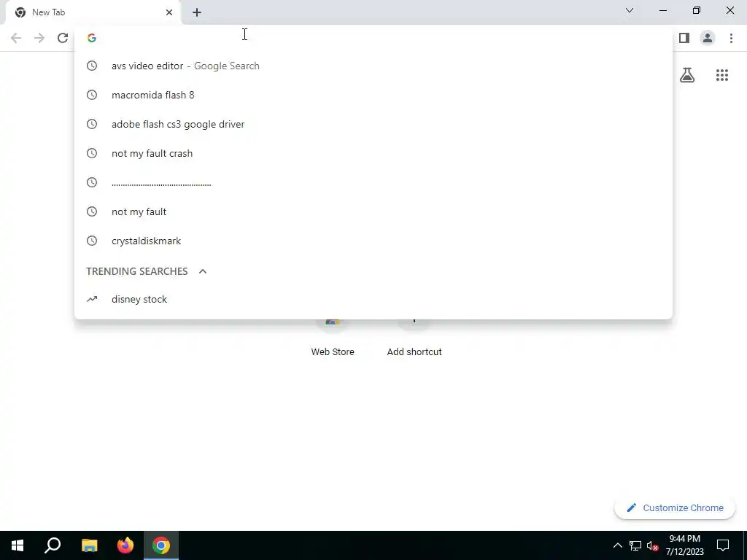Open the network status tray icon

coord(635,545)
